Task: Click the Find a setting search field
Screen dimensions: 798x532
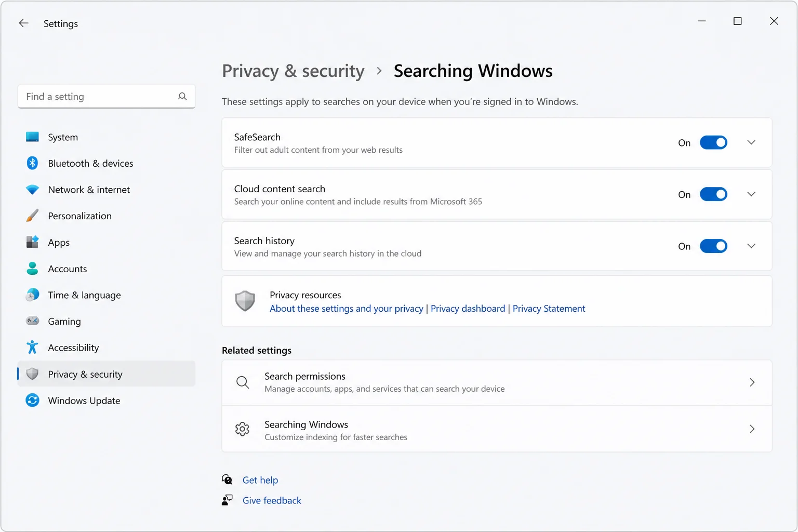Action: click(x=107, y=97)
